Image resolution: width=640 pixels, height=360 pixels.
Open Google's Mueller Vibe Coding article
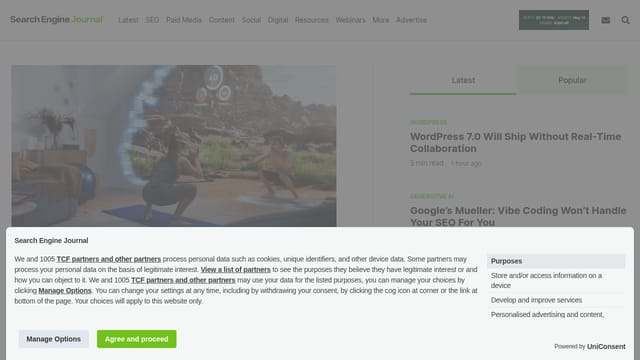tap(518, 216)
